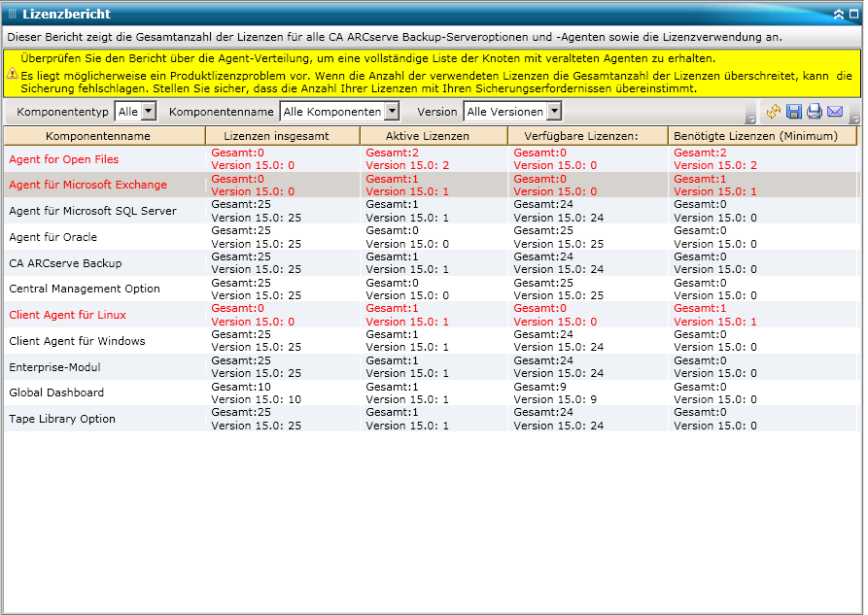Collapse the Lizenzbericht panel with double chevron

tap(839, 15)
